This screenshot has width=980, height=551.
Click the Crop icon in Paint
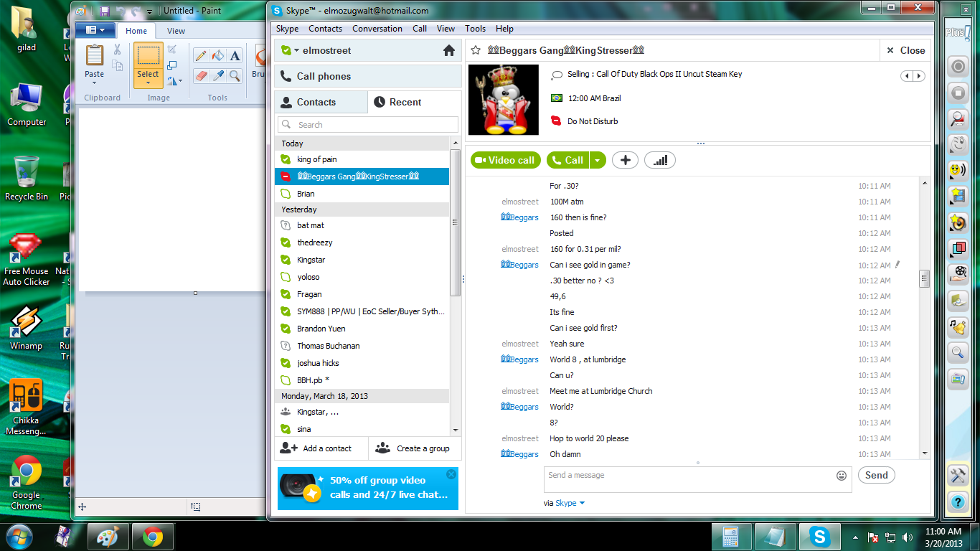[172, 49]
